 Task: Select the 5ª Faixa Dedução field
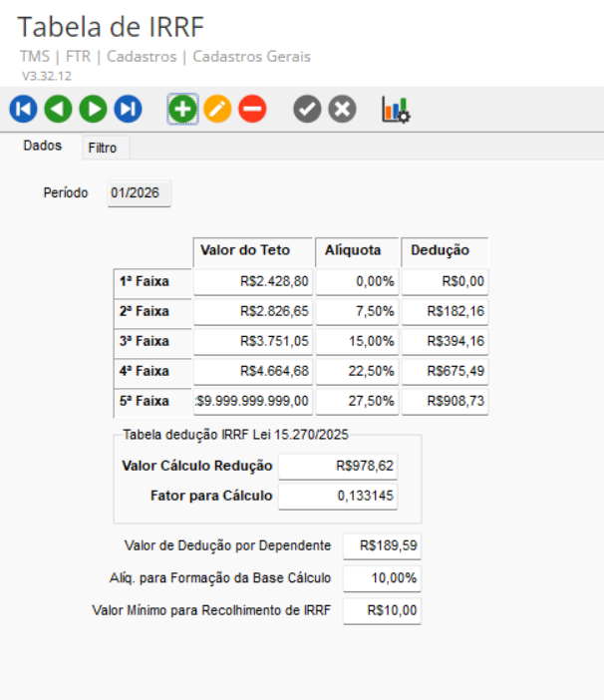point(446,402)
